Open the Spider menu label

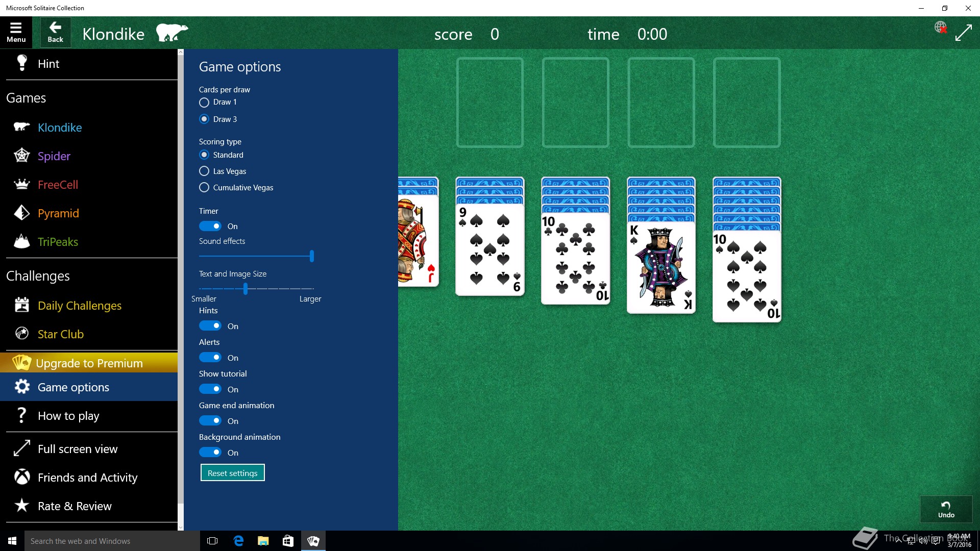click(x=54, y=156)
